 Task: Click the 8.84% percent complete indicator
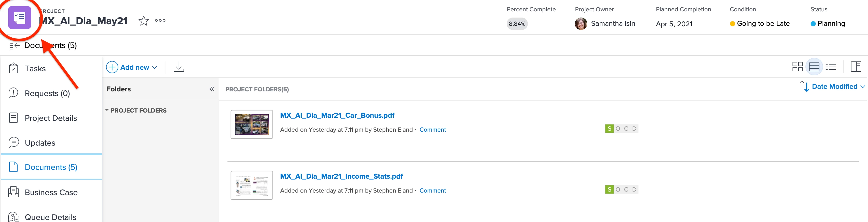(x=517, y=24)
